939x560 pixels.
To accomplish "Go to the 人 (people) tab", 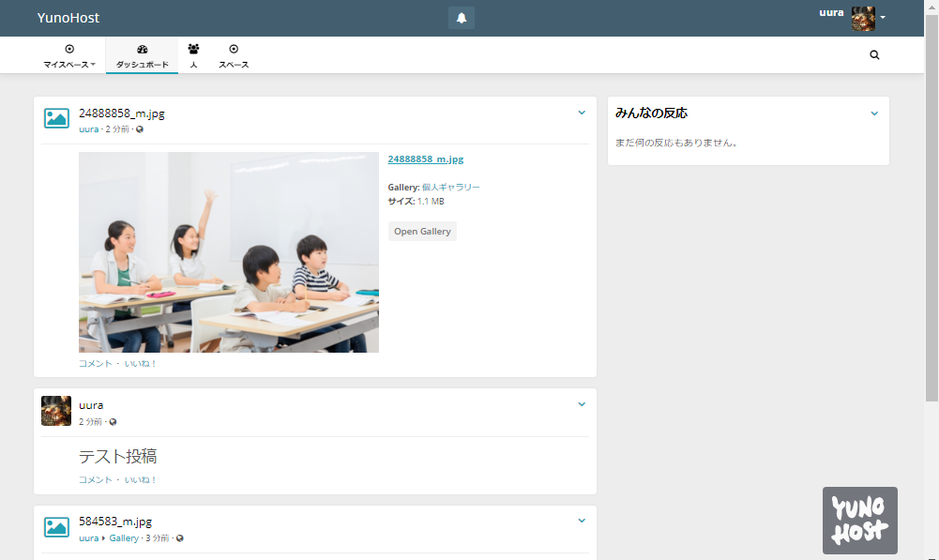I will coord(193,55).
